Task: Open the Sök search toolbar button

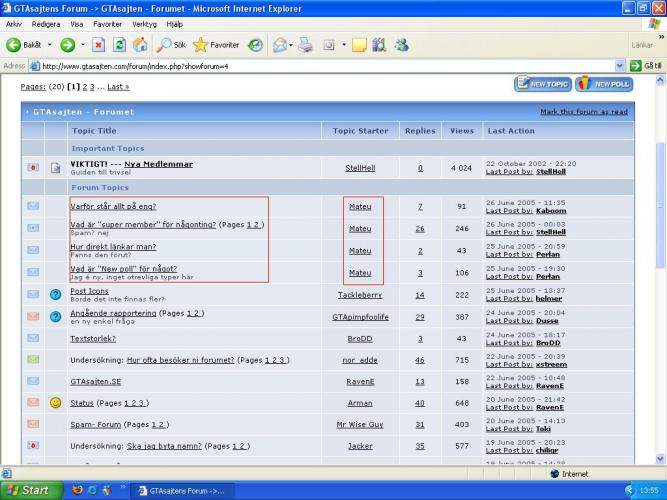Action: click(x=172, y=45)
